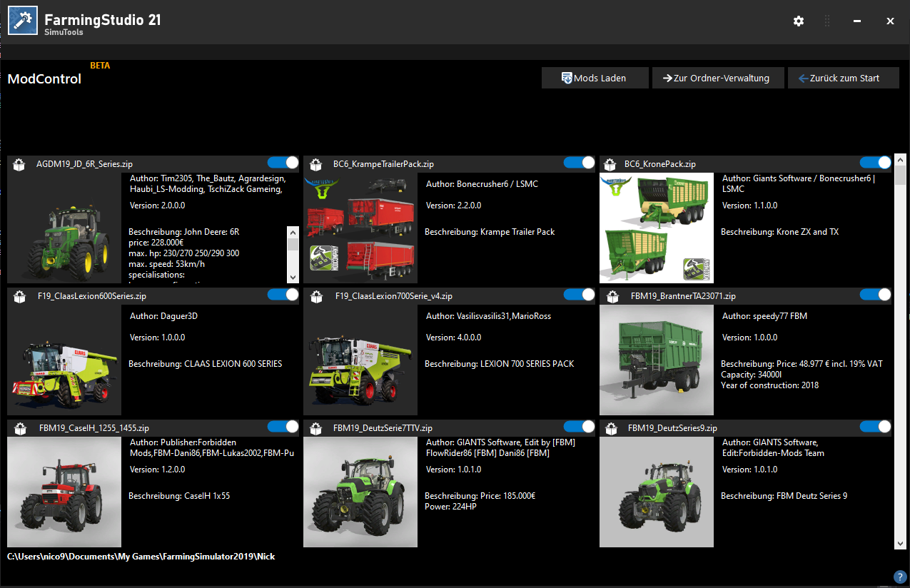Open the John Deere 6R tractor thumbnail

point(64,228)
